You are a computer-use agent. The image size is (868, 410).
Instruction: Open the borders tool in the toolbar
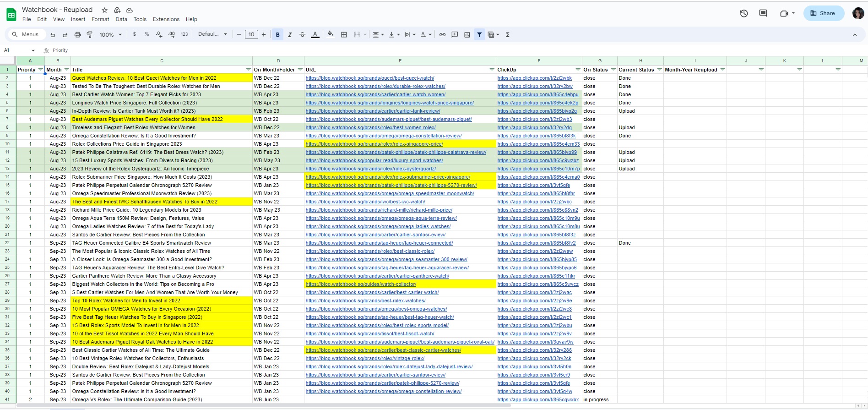(344, 34)
